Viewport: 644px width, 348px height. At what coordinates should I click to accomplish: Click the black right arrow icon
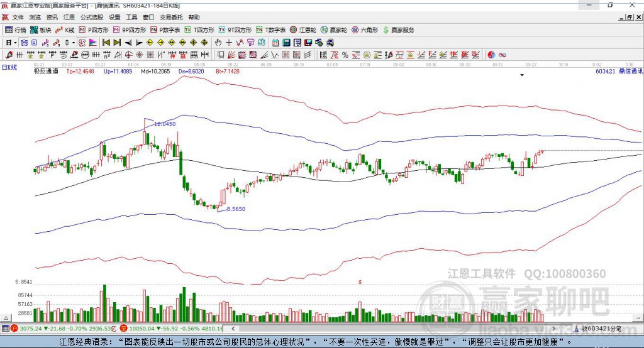(139, 43)
